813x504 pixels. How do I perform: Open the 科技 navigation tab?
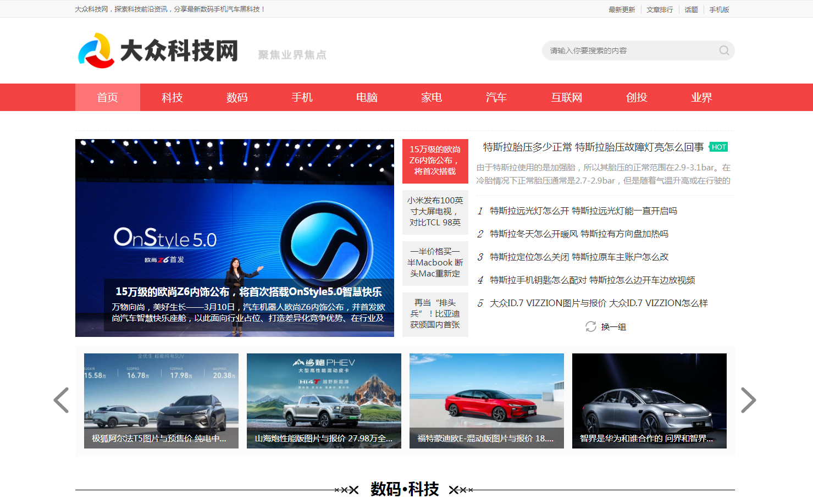click(172, 97)
